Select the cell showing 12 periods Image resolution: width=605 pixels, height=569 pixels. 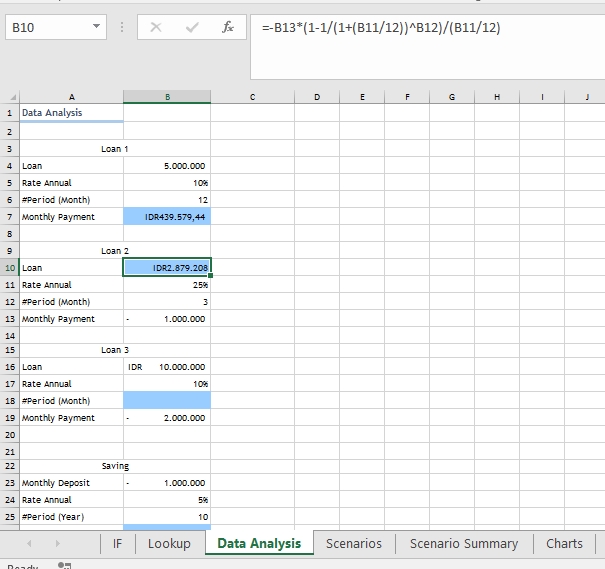point(167,200)
